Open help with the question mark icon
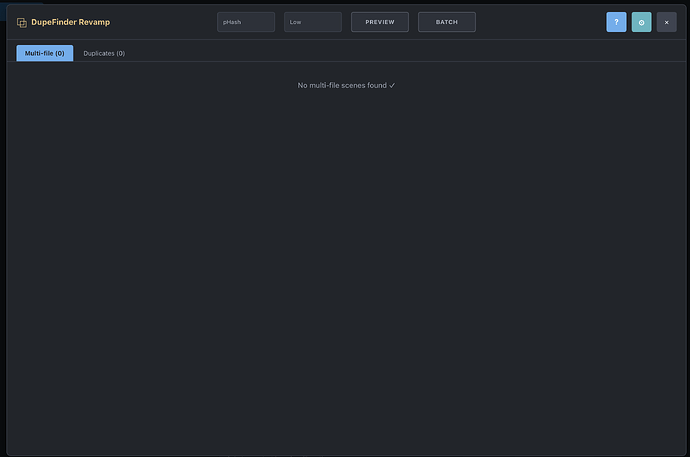690x457 pixels. pyautogui.click(x=616, y=22)
